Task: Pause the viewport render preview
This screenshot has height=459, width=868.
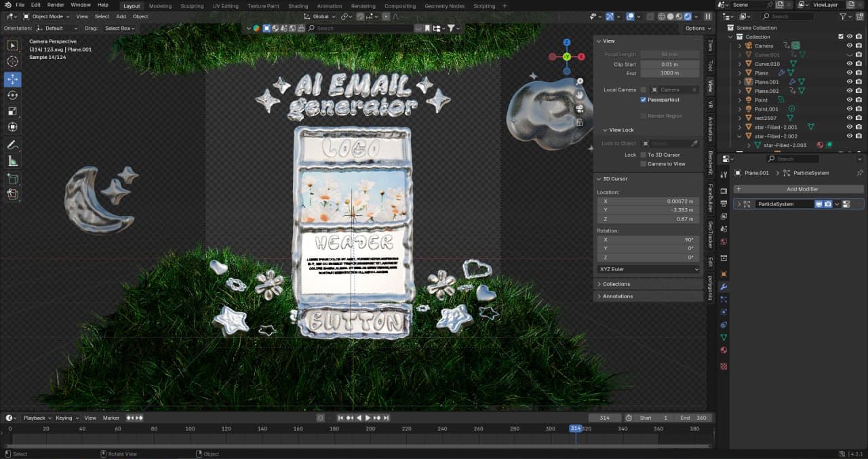Action: 708,16
